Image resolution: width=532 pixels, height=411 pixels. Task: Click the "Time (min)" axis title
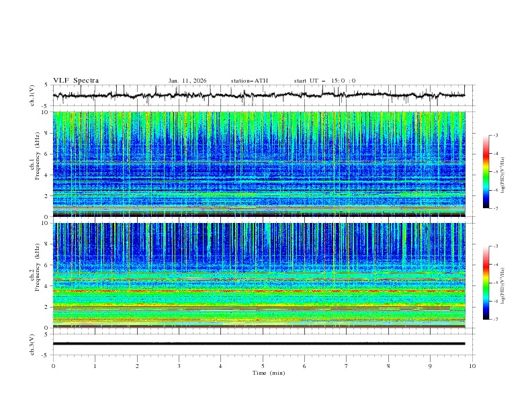point(269,373)
